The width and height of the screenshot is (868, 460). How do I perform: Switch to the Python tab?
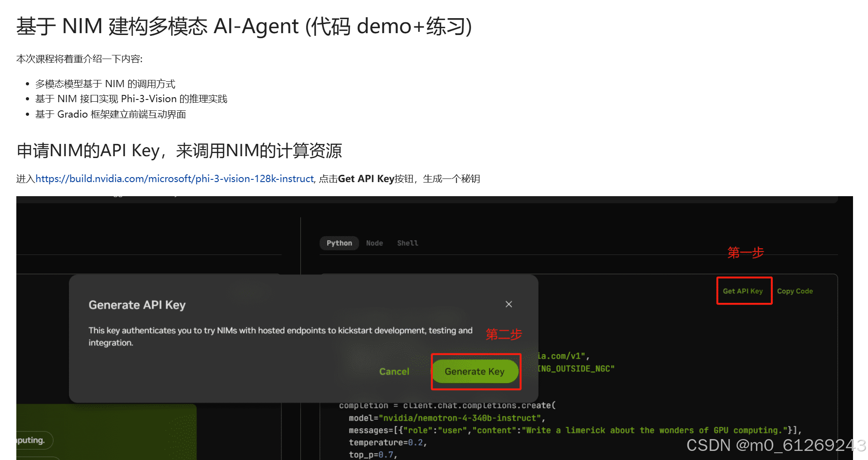[339, 243]
